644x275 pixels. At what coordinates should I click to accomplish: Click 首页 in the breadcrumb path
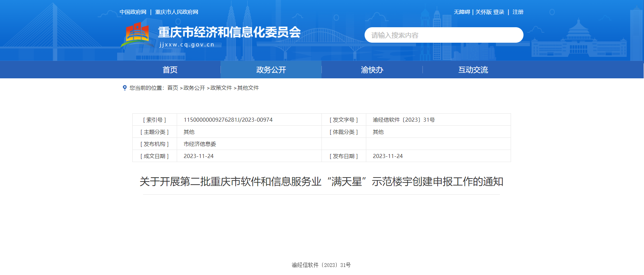click(x=173, y=88)
